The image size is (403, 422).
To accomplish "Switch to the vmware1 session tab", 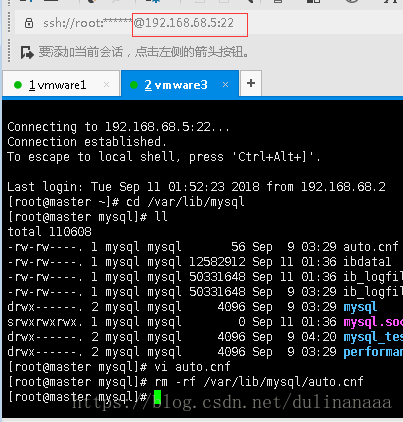I will tap(61, 85).
